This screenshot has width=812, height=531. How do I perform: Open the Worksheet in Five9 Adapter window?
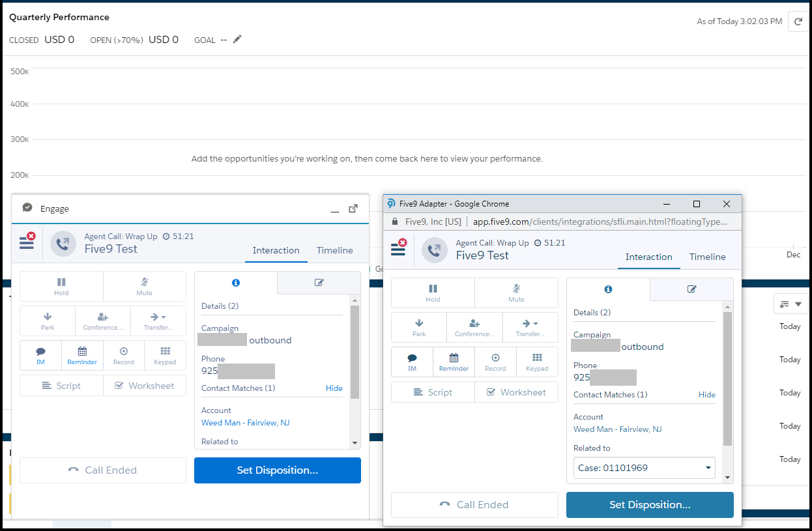(x=516, y=392)
